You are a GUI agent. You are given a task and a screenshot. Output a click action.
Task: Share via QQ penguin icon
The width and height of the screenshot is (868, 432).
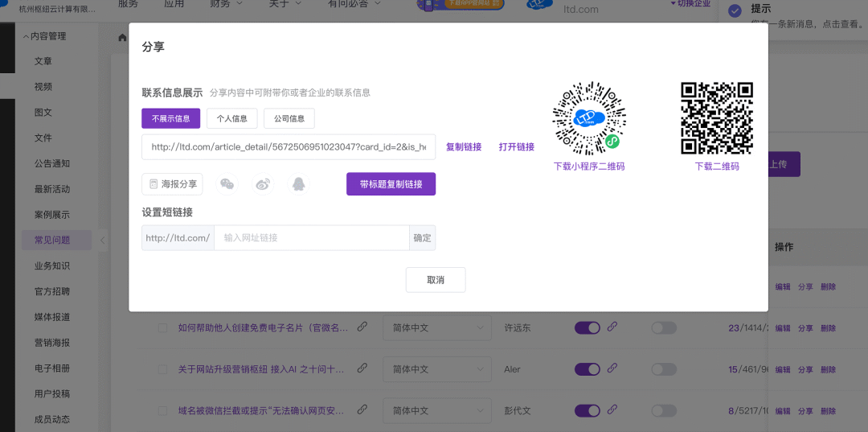click(298, 184)
